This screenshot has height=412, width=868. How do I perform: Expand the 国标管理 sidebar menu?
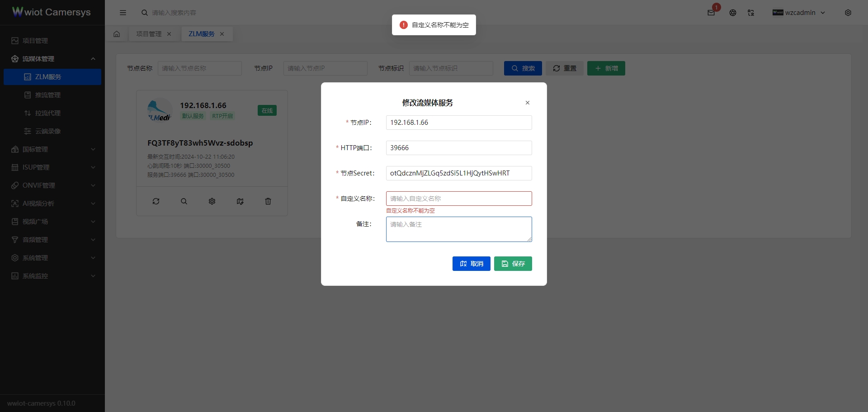[52, 149]
